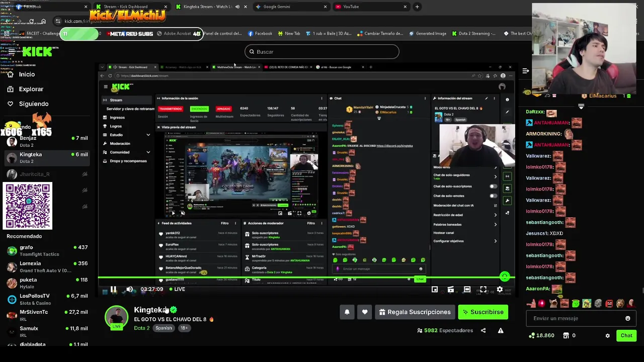Click the LIVE indicator in player

177,289
